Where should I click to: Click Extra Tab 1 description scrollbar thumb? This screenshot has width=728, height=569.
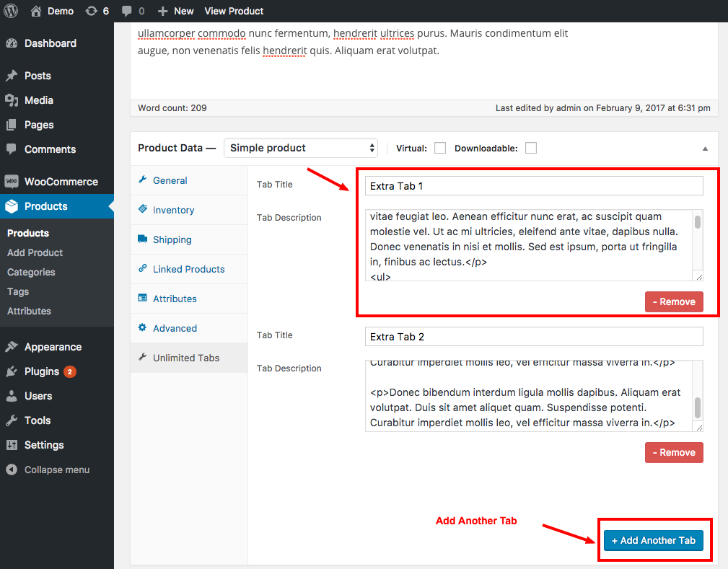pyautogui.click(x=698, y=221)
